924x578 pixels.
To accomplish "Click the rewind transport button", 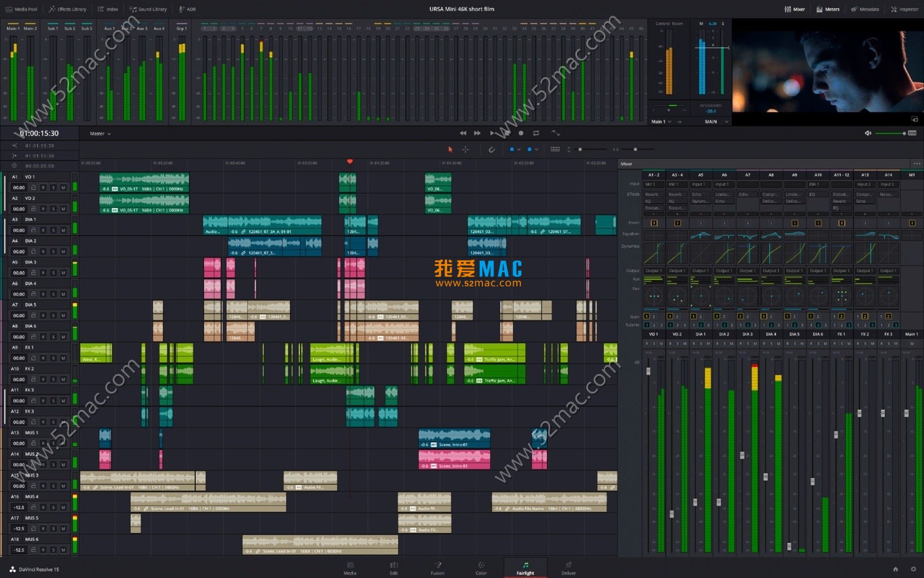I will (463, 133).
